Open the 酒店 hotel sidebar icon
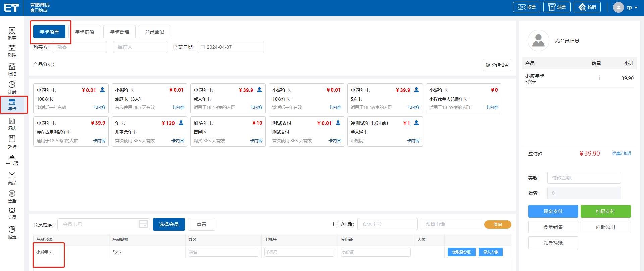The width and height of the screenshot is (644, 271). pyautogui.click(x=12, y=121)
